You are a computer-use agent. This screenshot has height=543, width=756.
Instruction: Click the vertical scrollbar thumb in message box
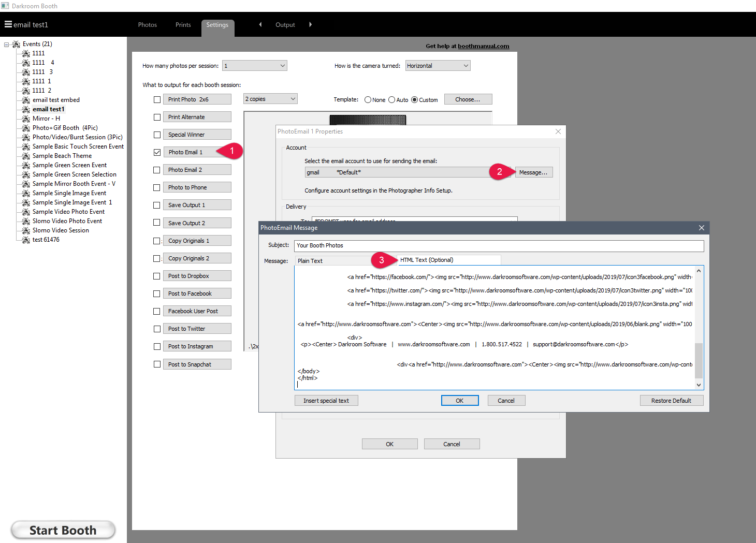pyautogui.click(x=699, y=361)
